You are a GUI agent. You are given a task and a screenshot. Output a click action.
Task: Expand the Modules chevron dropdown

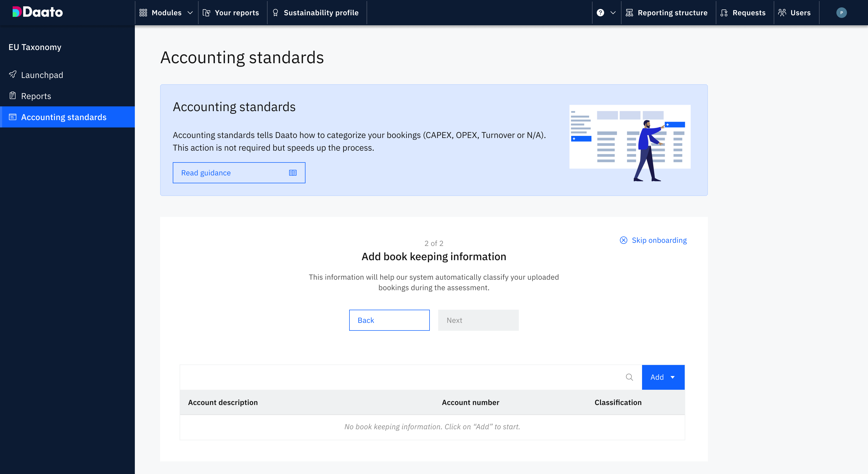tap(190, 13)
